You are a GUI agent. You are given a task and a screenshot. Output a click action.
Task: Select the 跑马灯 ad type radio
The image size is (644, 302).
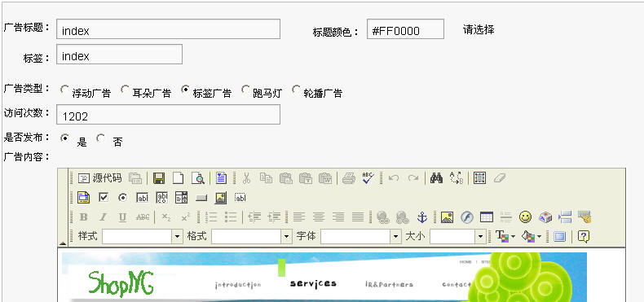tap(245, 89)
